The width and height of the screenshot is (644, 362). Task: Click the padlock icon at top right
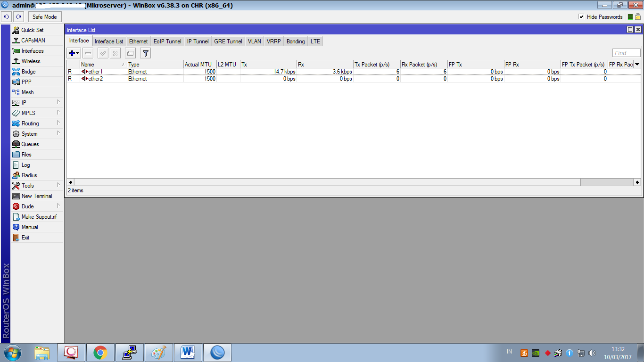click(x=637, y=16)
